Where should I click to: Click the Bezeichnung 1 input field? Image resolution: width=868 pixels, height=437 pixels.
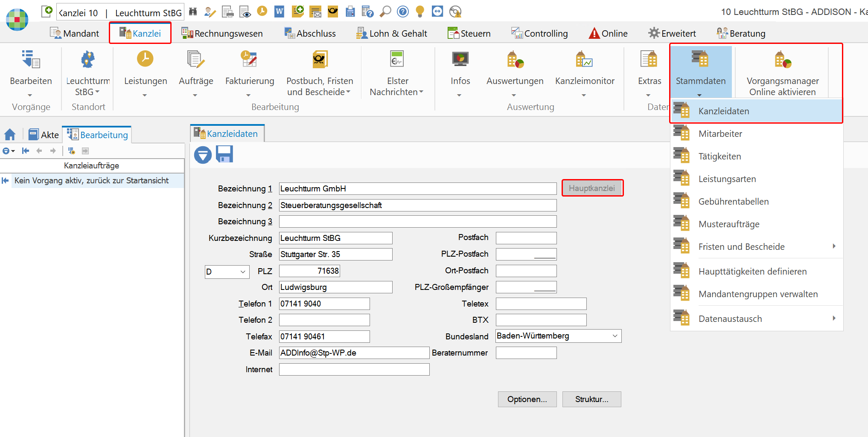click(x=418, y=188)
